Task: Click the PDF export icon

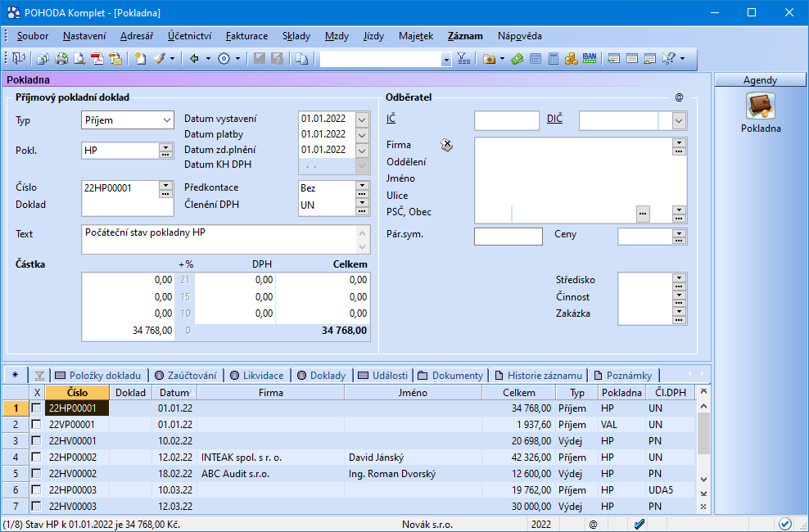Action: pos(97,59)
